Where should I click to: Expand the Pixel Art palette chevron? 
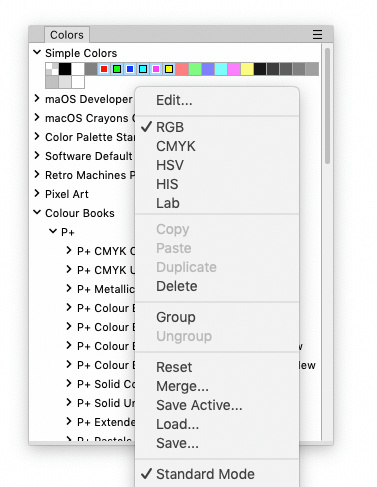pos(37,193)
